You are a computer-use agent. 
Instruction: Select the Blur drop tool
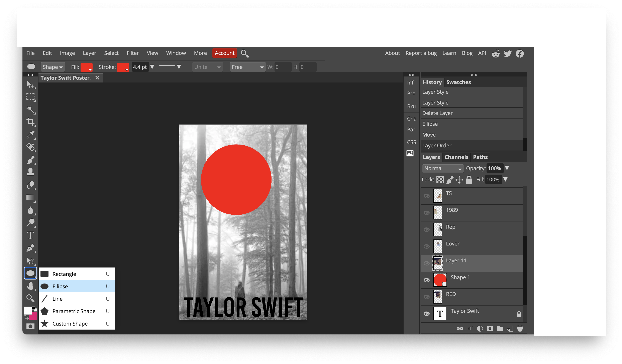[31, 210]
